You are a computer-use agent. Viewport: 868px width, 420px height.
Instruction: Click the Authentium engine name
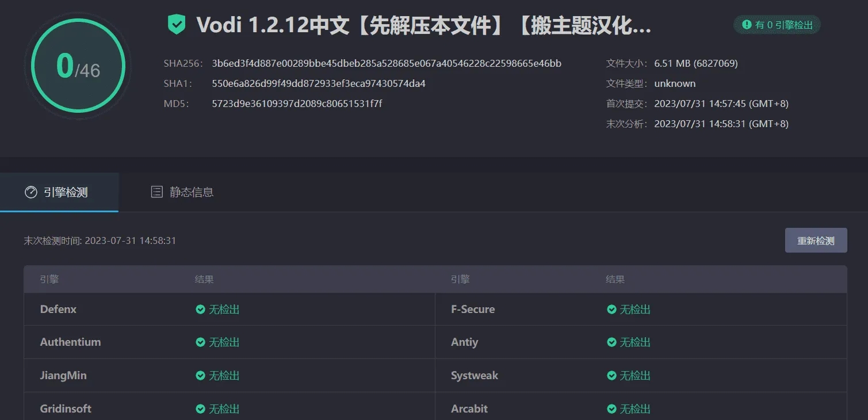pos(70,342)
